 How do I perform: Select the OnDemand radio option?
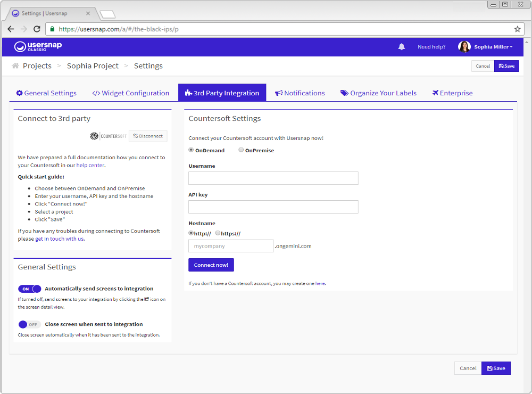click(x=191, y=150)
